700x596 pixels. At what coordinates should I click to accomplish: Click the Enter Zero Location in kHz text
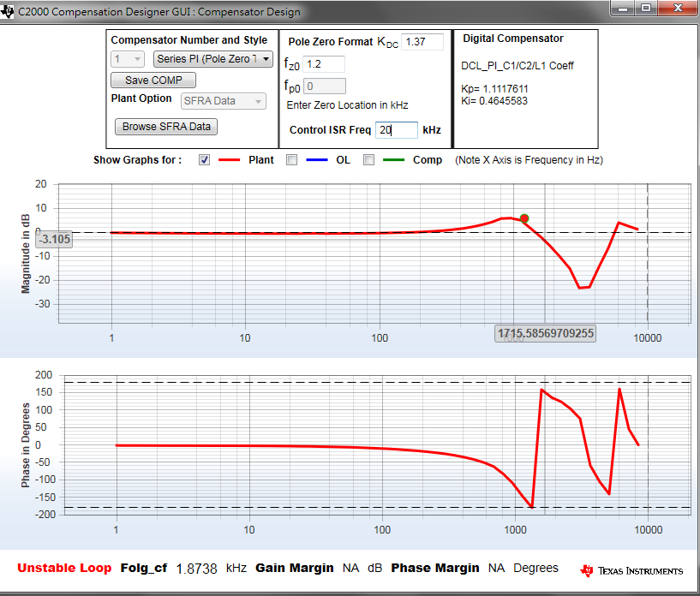[x=347, y=105]
